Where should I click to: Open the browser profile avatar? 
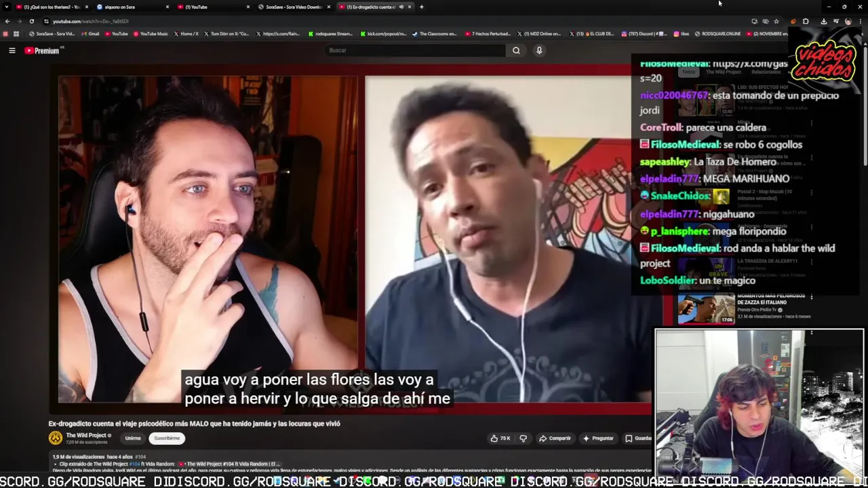(x=848, y=21)
